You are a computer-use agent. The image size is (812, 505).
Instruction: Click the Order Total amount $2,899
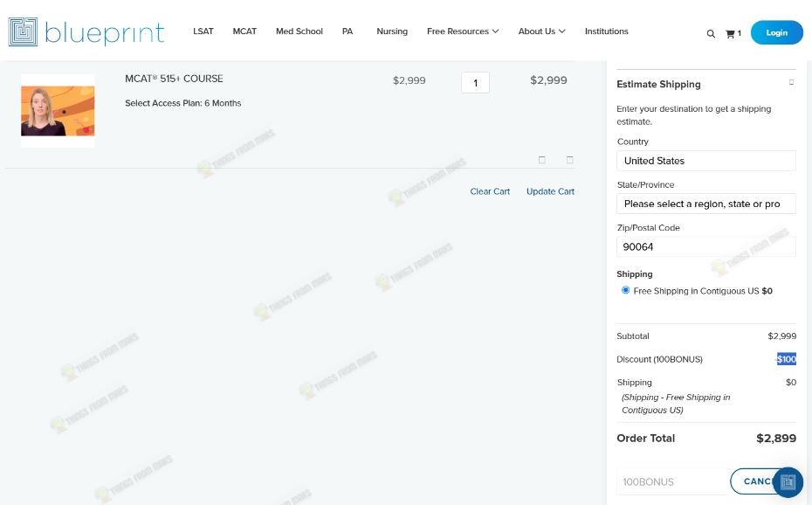[776, 439]
